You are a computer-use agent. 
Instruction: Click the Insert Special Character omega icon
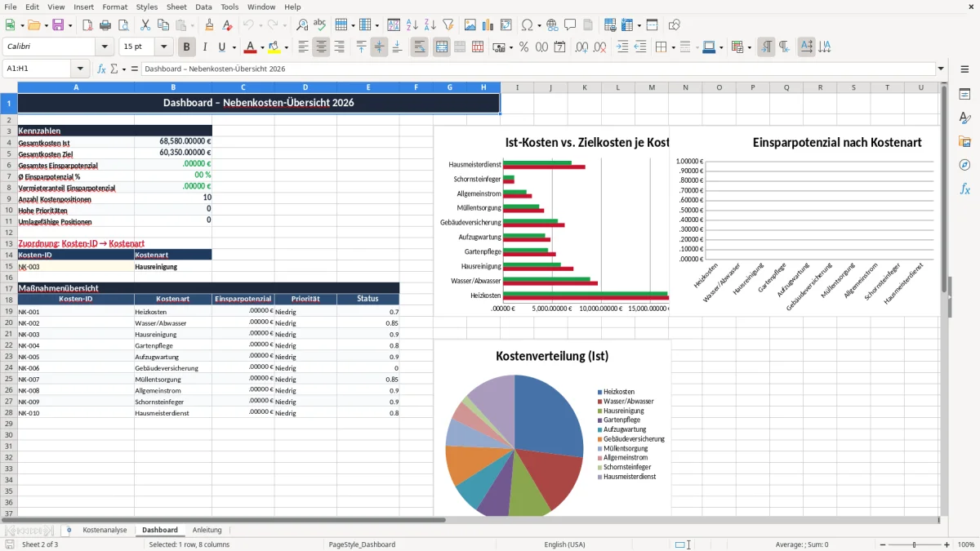pos(527,25)
